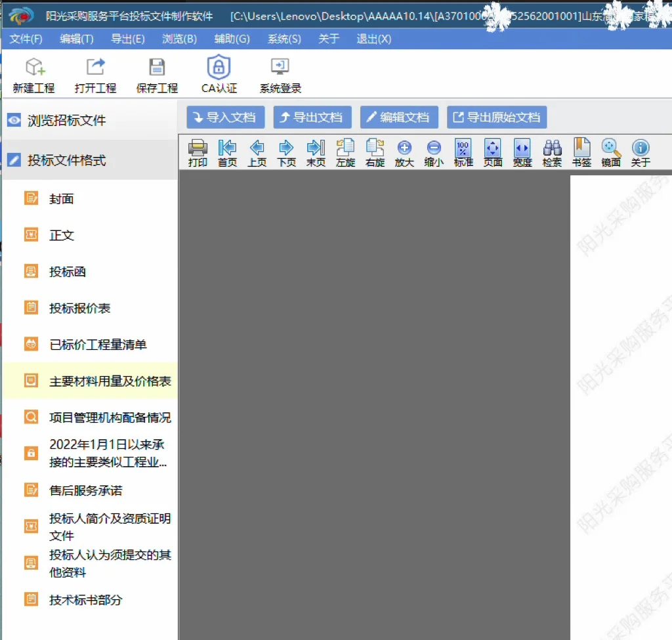Save the project with 保存工程 icon
This screenshot has width=672, height=640.
156,74
